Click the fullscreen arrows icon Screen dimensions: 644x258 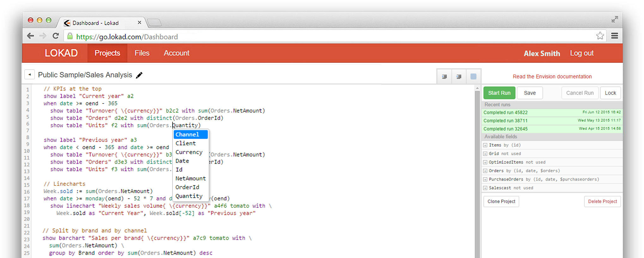[x=614, y=20]
